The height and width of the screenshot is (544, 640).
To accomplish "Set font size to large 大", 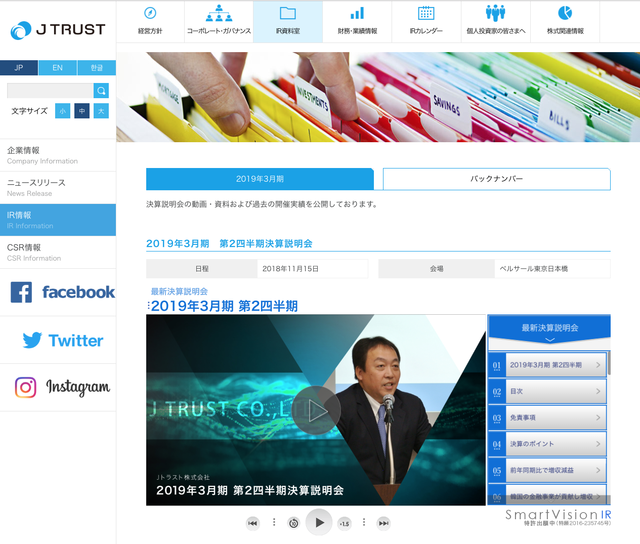I will click(101, 111).
